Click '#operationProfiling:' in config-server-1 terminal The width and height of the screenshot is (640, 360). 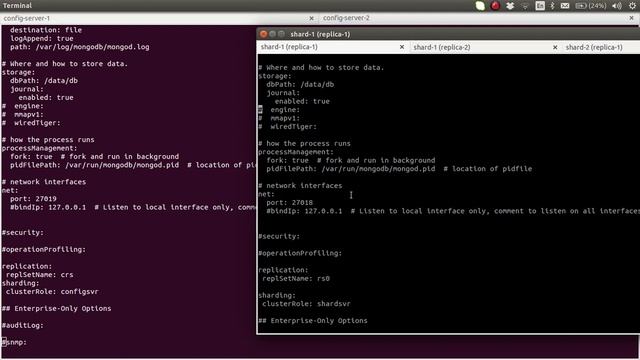point(44,249)
